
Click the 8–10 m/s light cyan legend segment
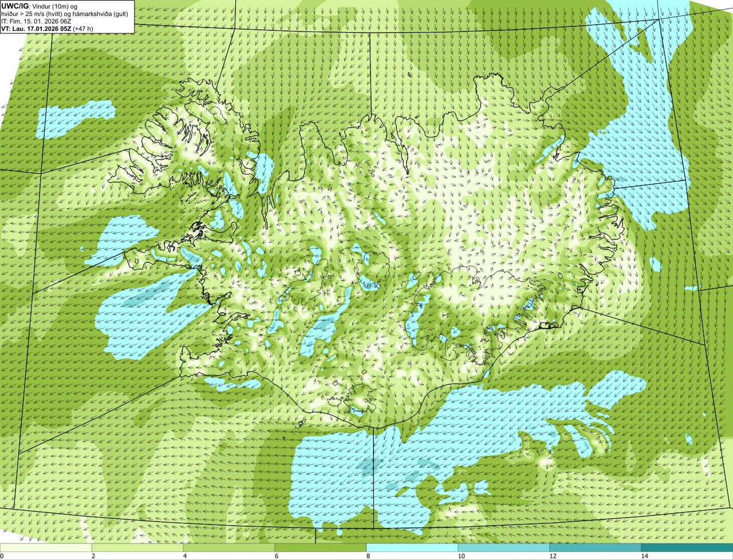point(412,548)
